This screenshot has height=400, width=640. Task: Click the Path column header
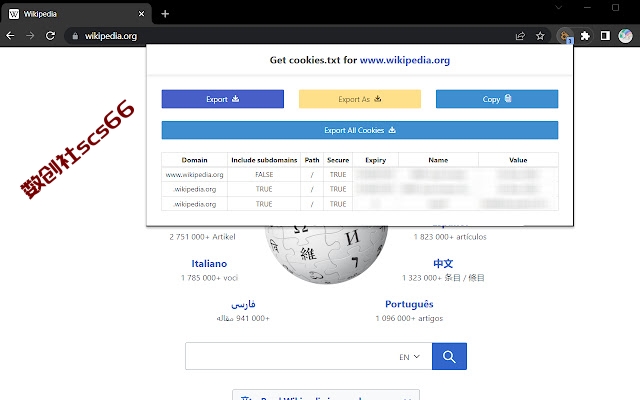click(x=312, y=160)
